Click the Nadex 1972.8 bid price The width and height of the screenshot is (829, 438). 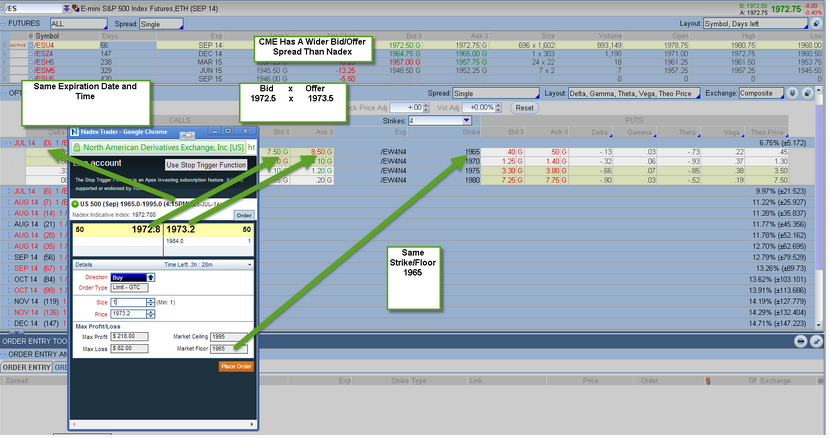[x=146, y=230]
